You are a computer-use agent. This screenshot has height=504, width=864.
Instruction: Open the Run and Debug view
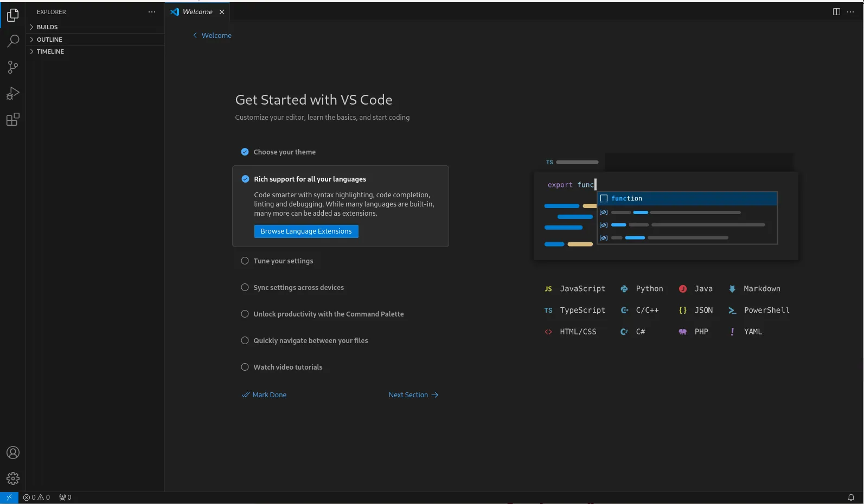[x=12, y=93]
